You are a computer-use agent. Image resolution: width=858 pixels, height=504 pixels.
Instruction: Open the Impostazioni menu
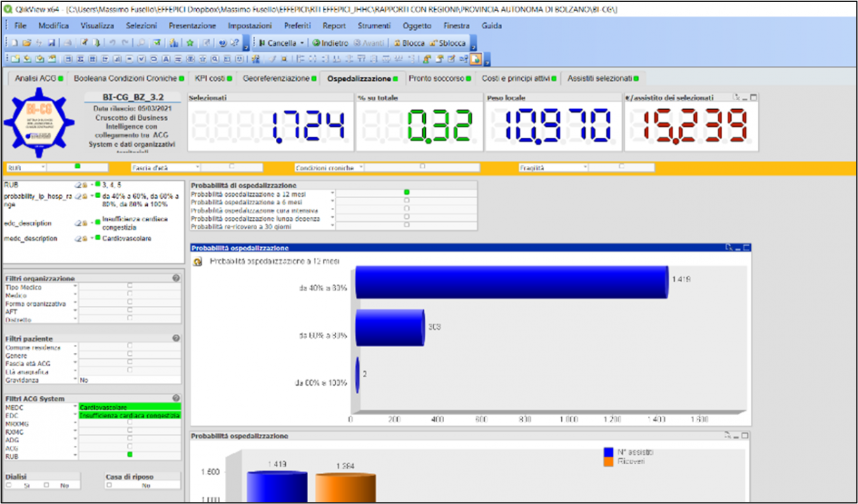click(250, 26)
